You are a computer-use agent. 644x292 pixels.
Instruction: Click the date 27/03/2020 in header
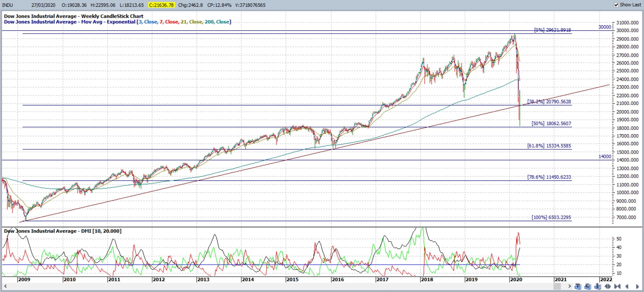[x=43, y=5]
